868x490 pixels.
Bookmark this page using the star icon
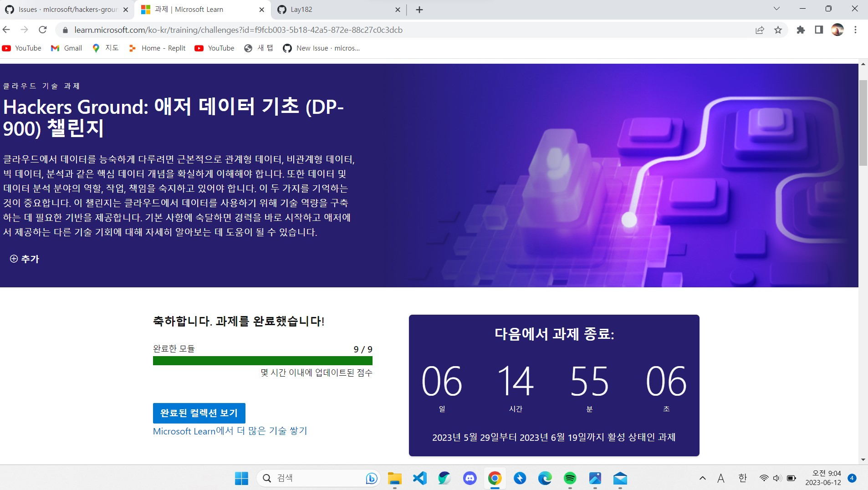778,30
